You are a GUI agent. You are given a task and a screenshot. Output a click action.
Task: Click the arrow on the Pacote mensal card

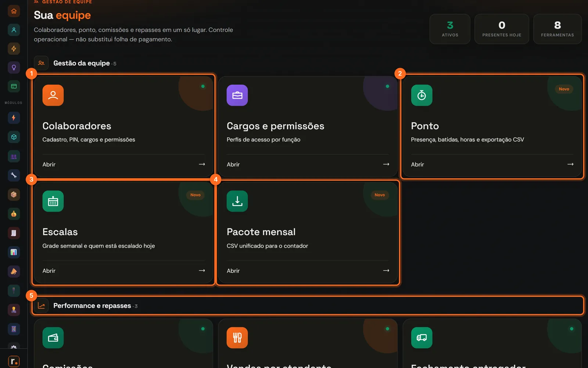(386, 270)
